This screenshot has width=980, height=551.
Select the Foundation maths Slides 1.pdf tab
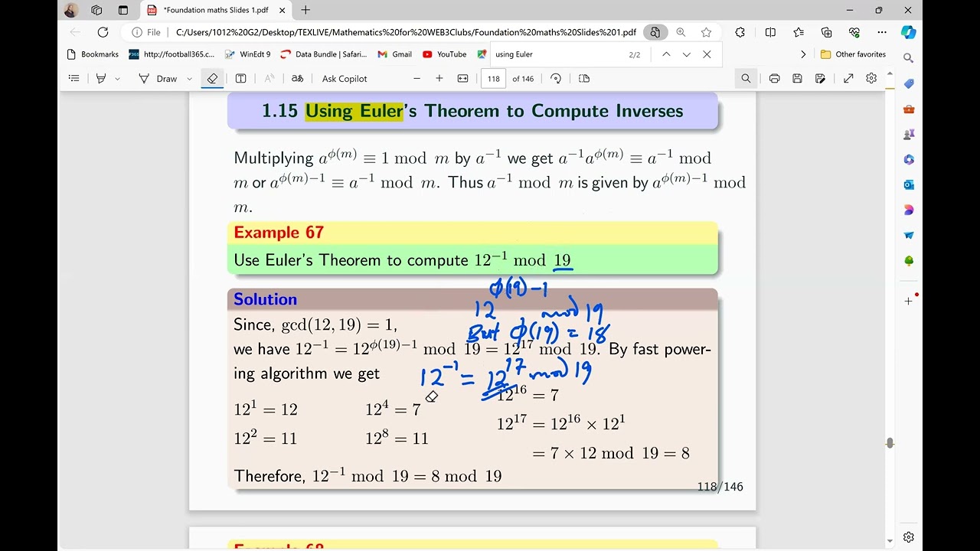click(217, 10)
